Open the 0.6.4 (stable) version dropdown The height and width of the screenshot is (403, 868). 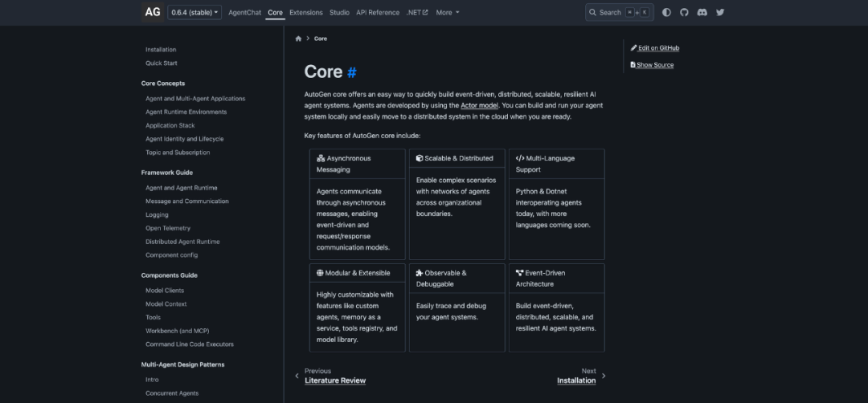click(194, 12)
